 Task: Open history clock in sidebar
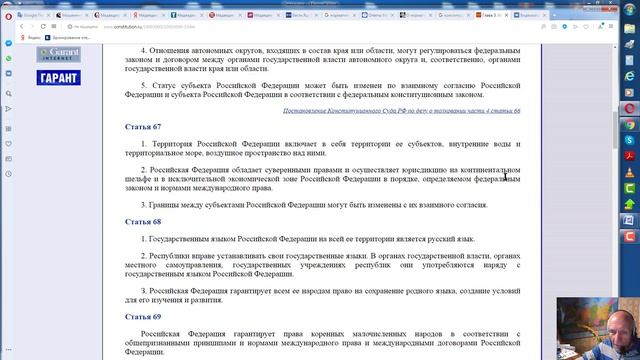tap(9, 174)
